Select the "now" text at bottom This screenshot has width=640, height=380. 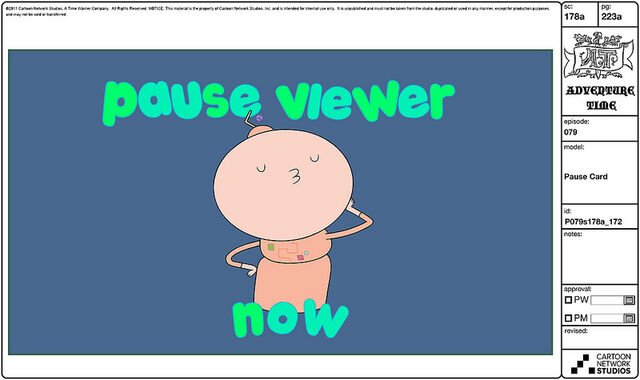(290, 318)
